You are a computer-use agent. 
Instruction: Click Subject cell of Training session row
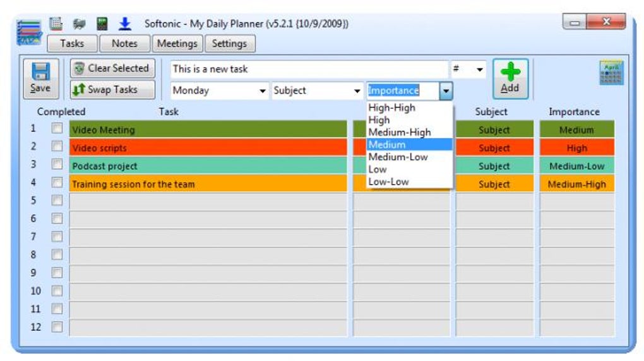pyautogui.click(x=494, y=184)
